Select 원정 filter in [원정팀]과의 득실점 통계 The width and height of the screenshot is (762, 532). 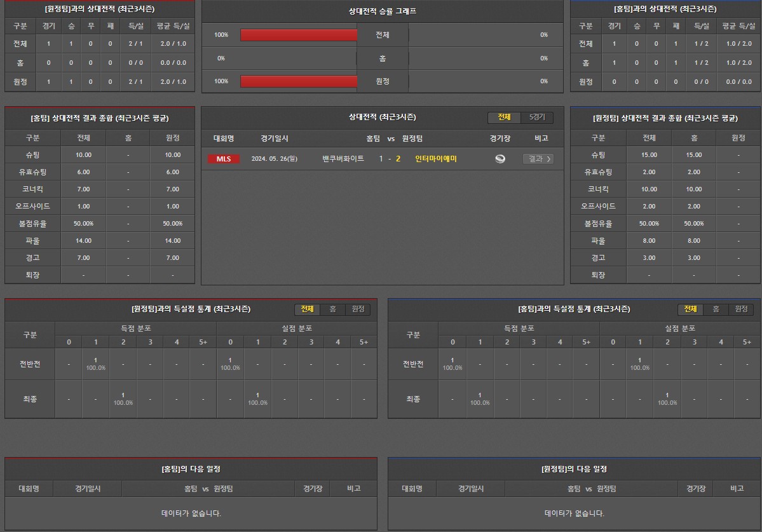coord(358,309)
